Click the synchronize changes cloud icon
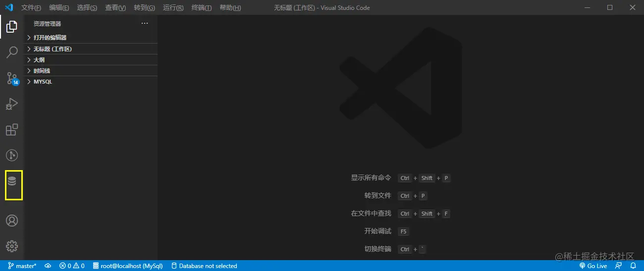Screen dimensions: 644x271 click(48, 266)
